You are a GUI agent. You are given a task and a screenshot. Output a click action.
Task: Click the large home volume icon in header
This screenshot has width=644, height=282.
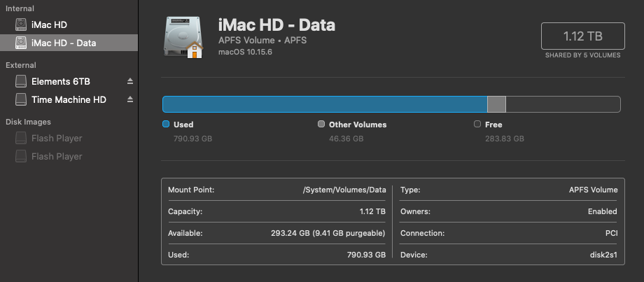pos(183,37)
